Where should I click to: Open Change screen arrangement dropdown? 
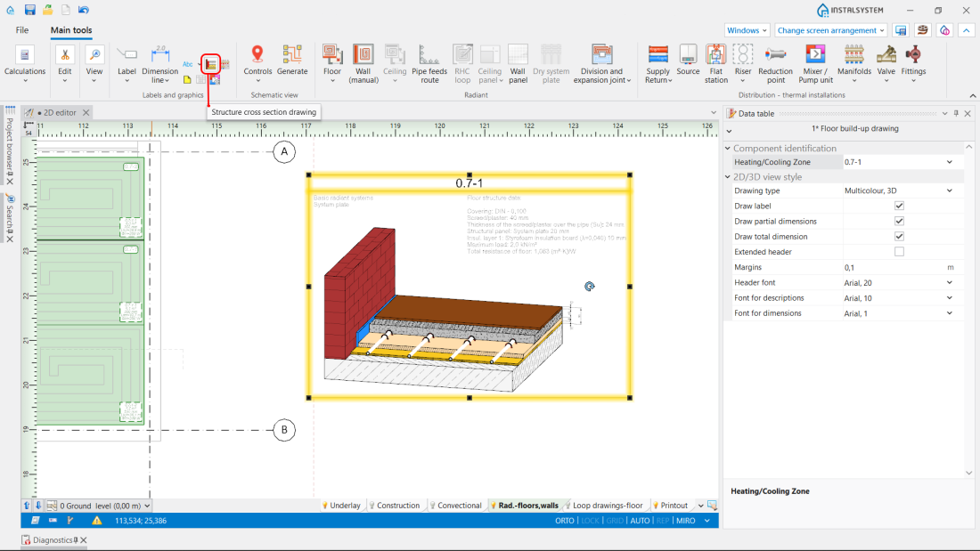pos(831,30)
